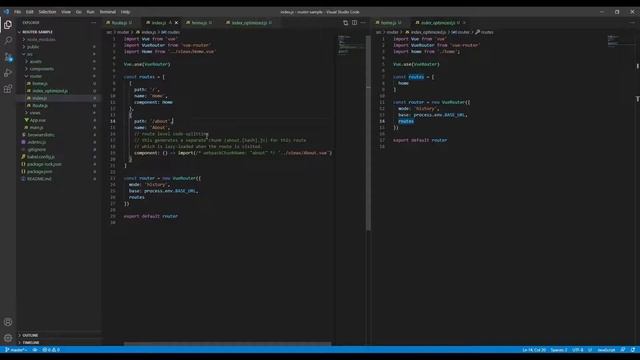Image resolution: width=640 pixels, height=360 pixels.
Task: Collapse the src folder
Action: click(29, 54)
